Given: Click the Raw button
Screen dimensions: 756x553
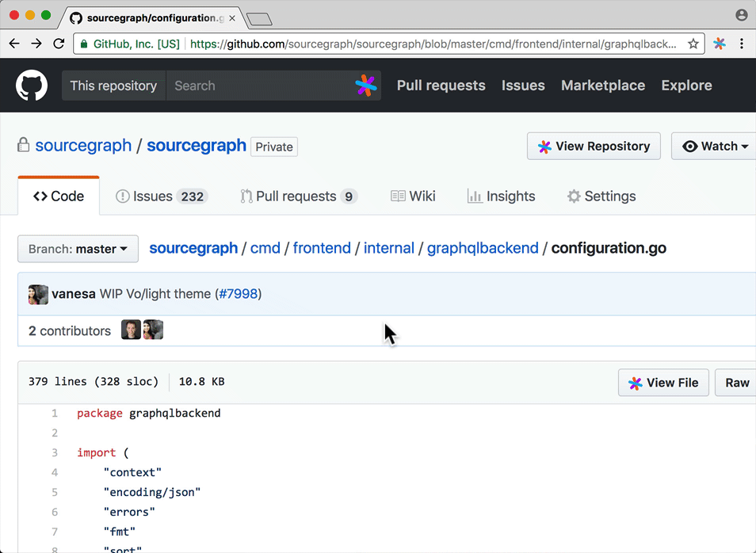Looking at the screenshot, I should tap(736, 383).
